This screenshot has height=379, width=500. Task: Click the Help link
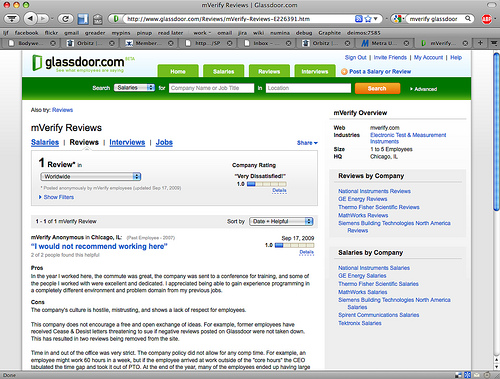(x=456, y=57)
